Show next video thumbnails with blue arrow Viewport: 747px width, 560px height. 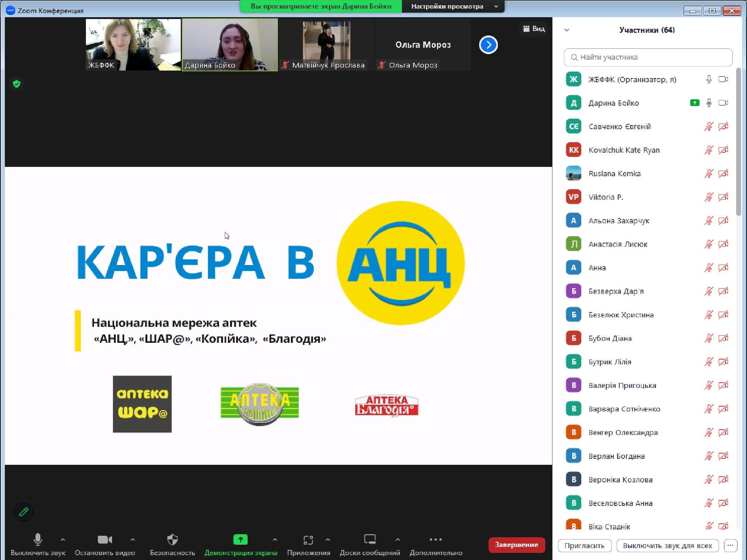click(488, 45)
